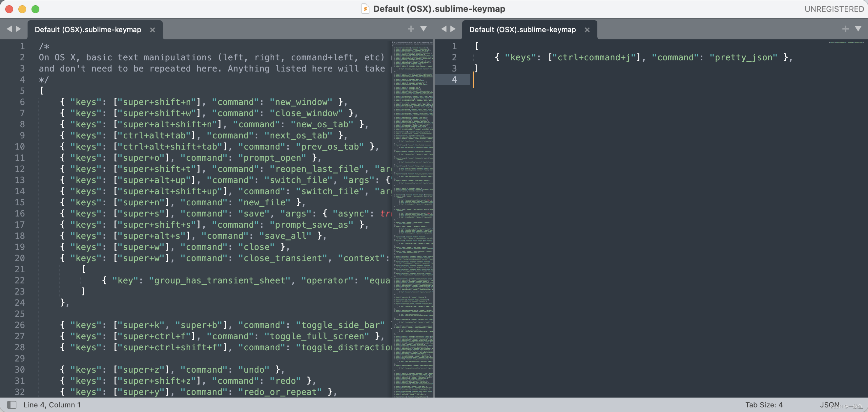The height and width of the screenshot is (412, 868).
Task: Close the left Default (OSX).sublime-keymap tab
Action: click(x=153, y=30)
